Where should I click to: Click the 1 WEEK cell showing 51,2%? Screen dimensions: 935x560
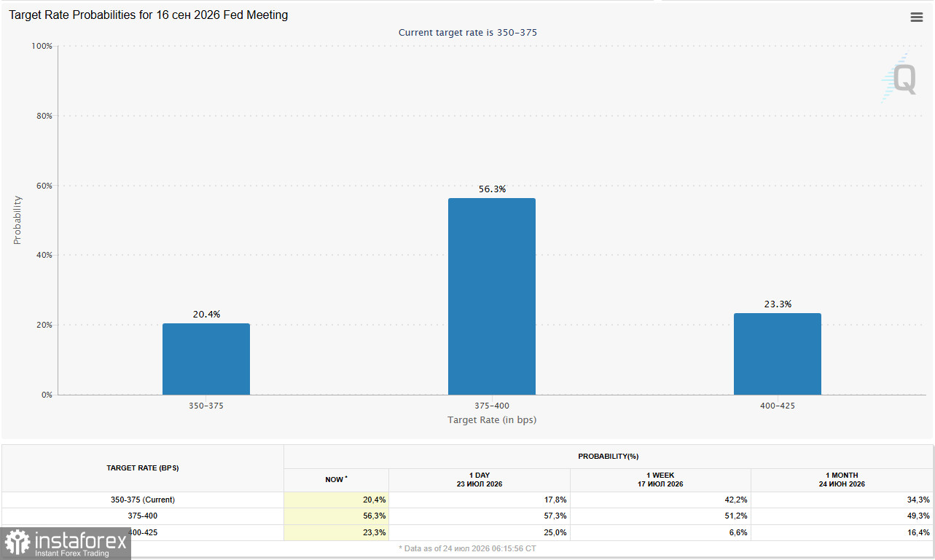pyautogui.click(x=660, y=516)
